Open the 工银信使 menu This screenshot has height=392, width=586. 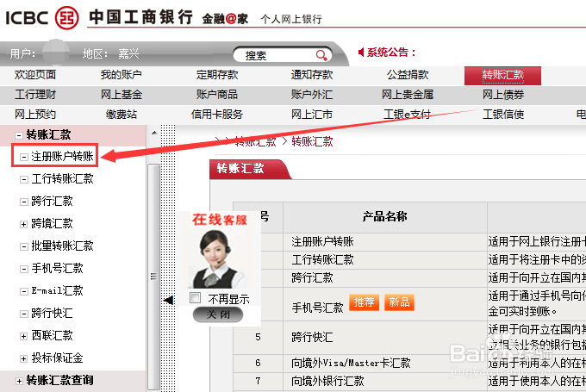coord(503,115)
